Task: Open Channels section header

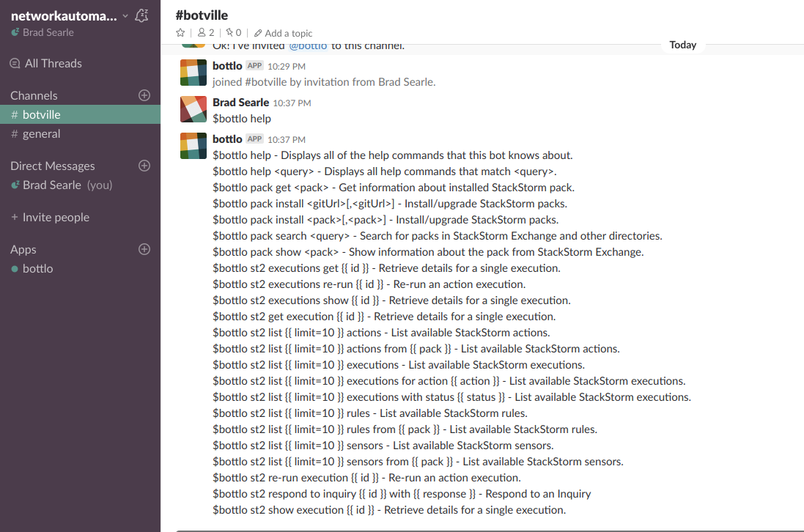Action: point(34,96)
